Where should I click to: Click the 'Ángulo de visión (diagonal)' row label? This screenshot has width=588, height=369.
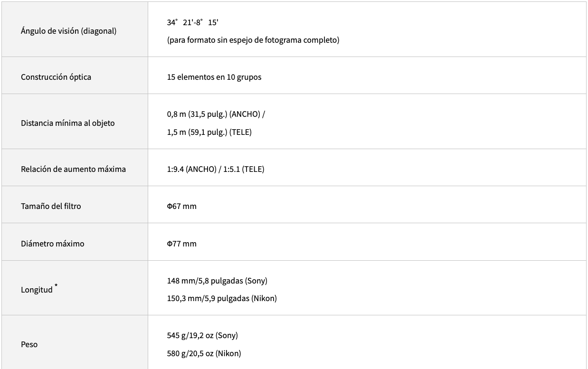[68, 31]
